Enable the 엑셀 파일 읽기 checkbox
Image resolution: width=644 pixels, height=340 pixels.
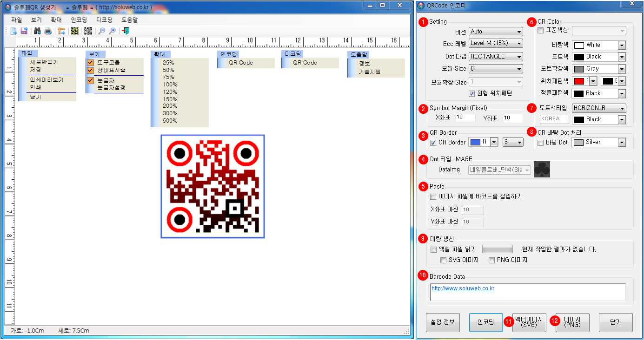(x=433, y=249)
